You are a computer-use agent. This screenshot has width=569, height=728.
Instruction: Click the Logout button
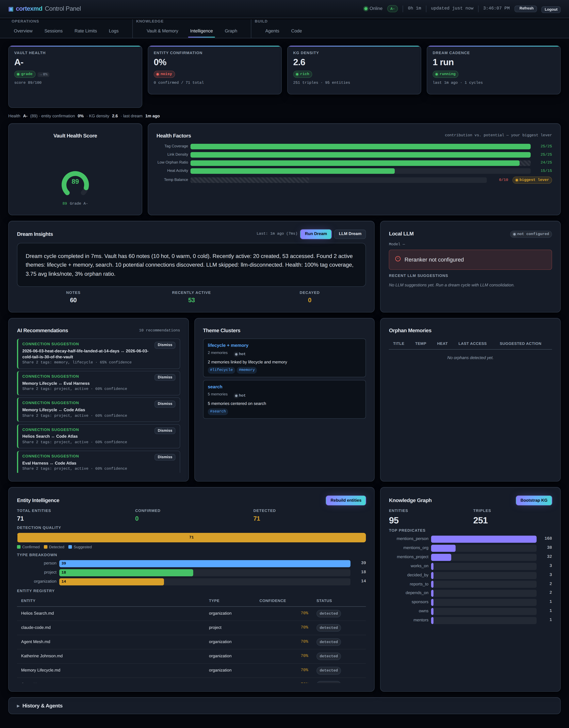click(551, 9)
